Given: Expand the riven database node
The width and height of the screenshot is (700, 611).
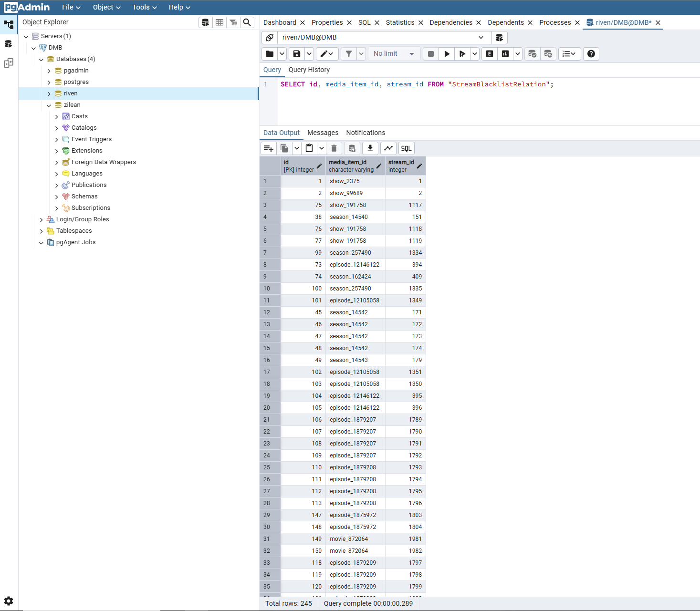Looking at the screenshot, I should [x=49, y=94].
